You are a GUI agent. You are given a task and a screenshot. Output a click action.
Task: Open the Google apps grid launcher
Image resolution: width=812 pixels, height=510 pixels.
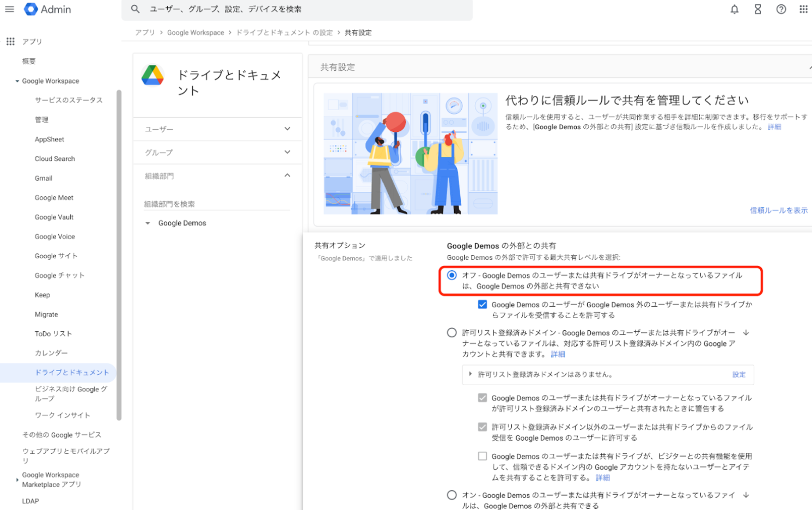click(803, 9)
